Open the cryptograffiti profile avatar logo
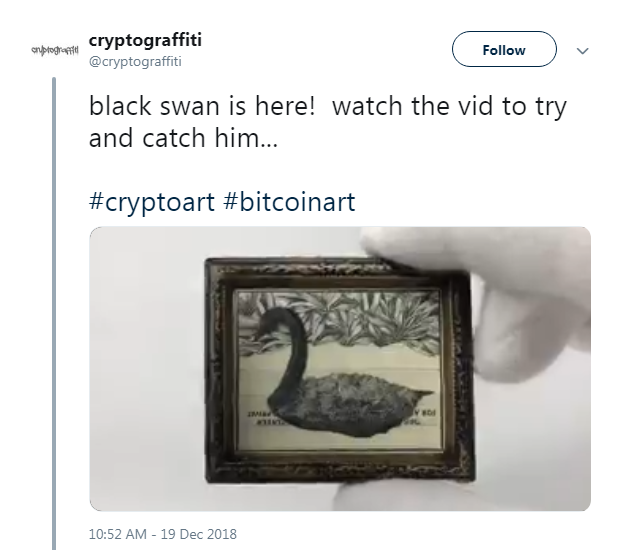Image resolution: width=626 pixels, height=550 pixels. [x=55, y=50]
